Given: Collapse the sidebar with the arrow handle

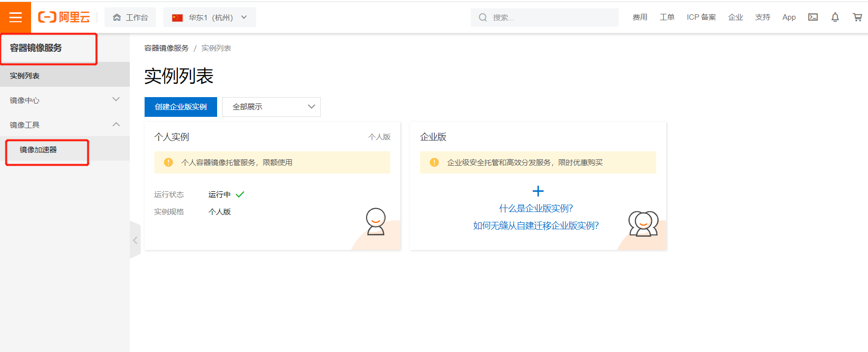Looking at the screenshot, I should pyautogui.click(x=135, y=240).
